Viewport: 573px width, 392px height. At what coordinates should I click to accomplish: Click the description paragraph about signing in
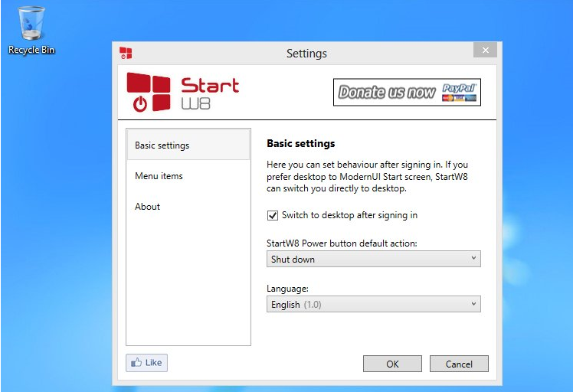click(x=367, y=176)
